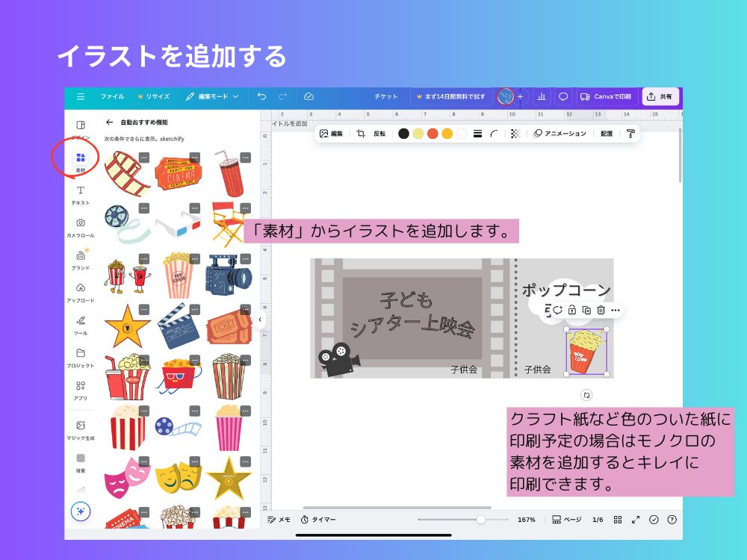Click the transparency checkerboard icon in the toolbar
This screenshot has height=560, width=747.
click(x=515, y=133)
